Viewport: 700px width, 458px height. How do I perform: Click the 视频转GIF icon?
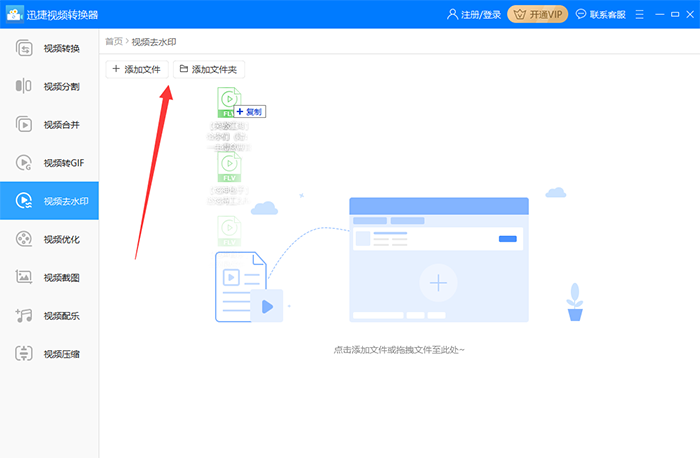pyautogui.click(x=24, y=162)
